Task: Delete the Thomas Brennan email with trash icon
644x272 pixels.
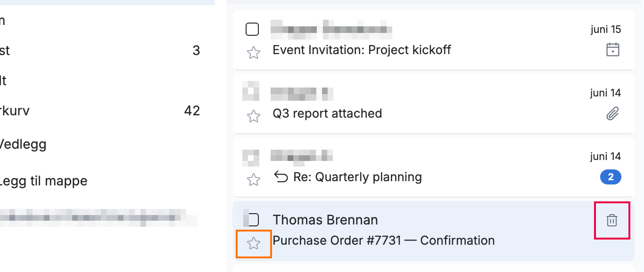Action: point(612,220)
